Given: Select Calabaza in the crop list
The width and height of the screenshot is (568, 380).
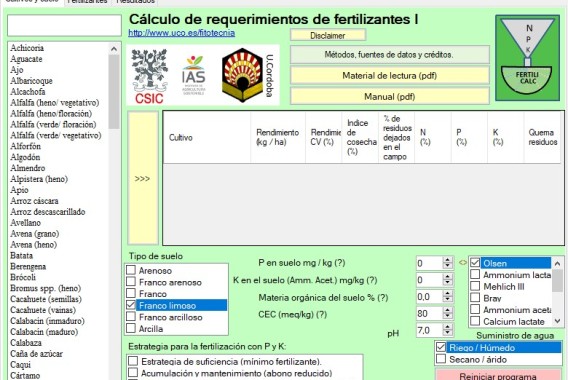Looking at the screenshot, I should pos(26,343).
